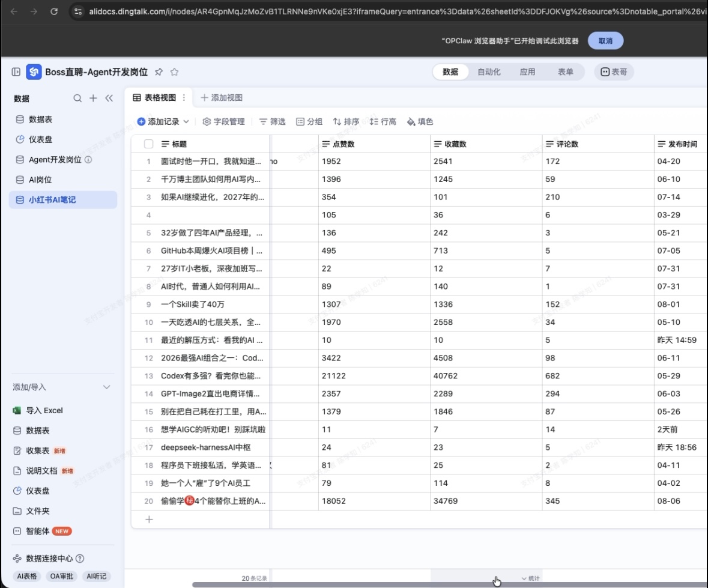Click the blue plus icon of 添加记录
The height and width of the screenshot is (588, 708).
(x=141, y=121)
